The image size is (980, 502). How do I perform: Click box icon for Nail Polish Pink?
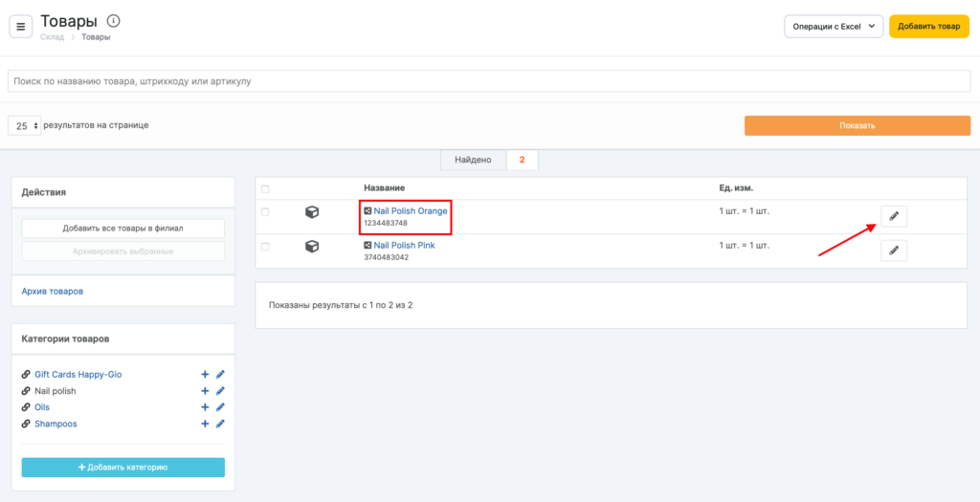pyautogui.click(x=311, y=247)
